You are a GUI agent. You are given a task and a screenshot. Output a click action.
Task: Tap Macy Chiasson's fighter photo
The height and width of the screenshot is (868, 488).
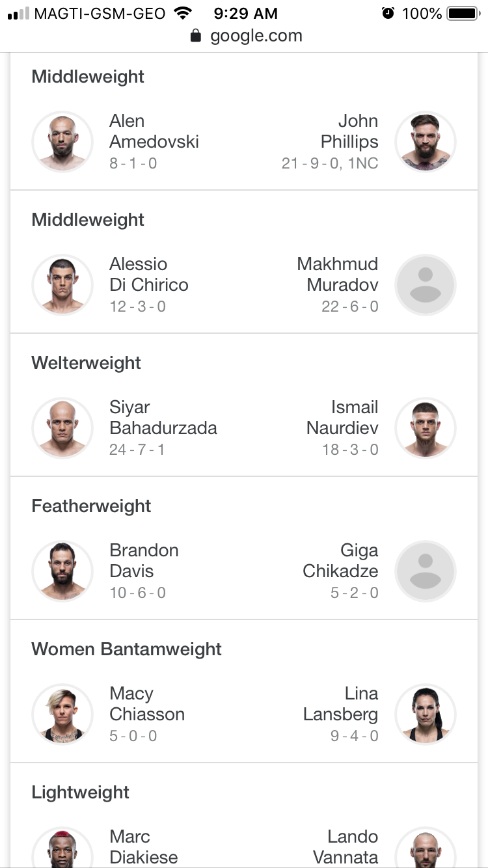[63, 714]
